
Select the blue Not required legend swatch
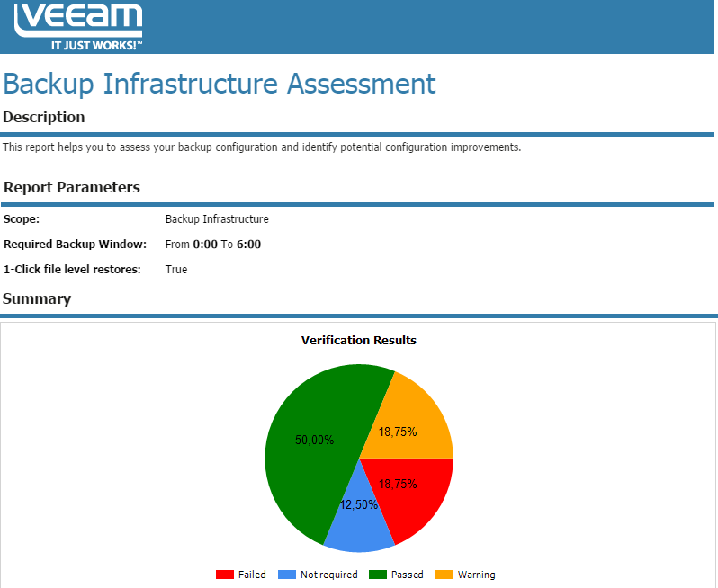(x=287, y=575)
